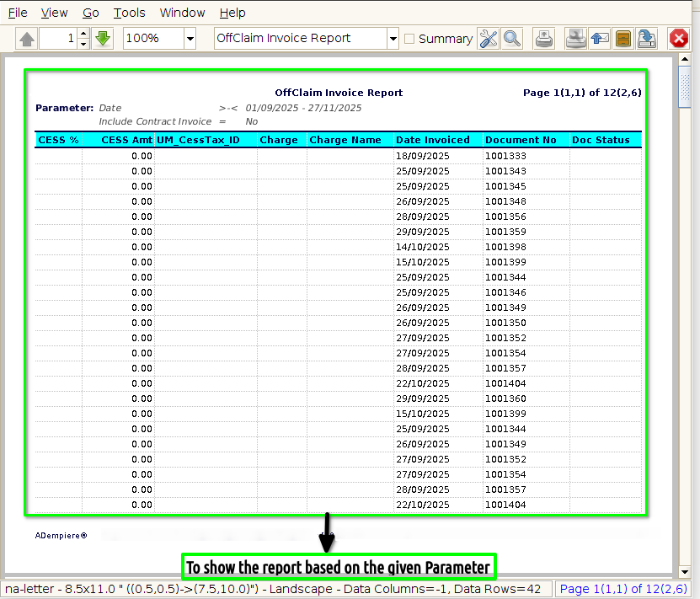700x599 pixels.
Task: Open the Window menu
Action: click(x=182, y=13)
